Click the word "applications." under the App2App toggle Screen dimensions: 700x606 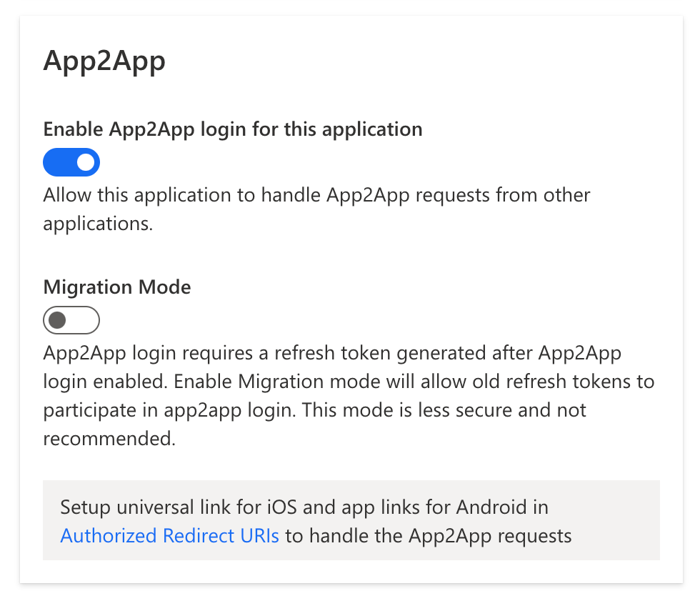click(99, 224)
